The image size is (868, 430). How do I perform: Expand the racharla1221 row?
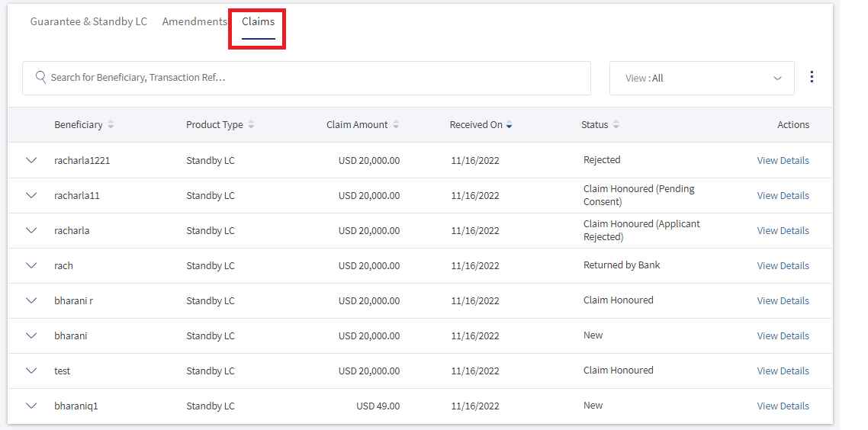click(31, 161)
